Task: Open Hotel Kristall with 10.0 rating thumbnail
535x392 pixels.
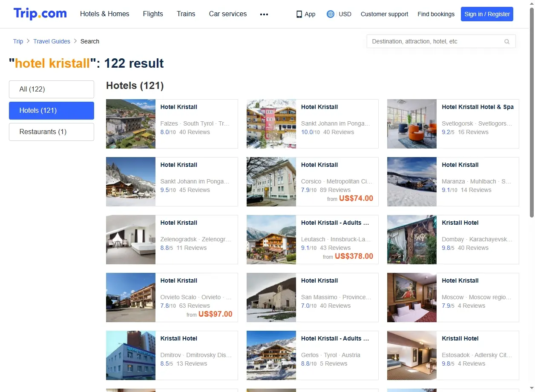Action: coord(271,124)
